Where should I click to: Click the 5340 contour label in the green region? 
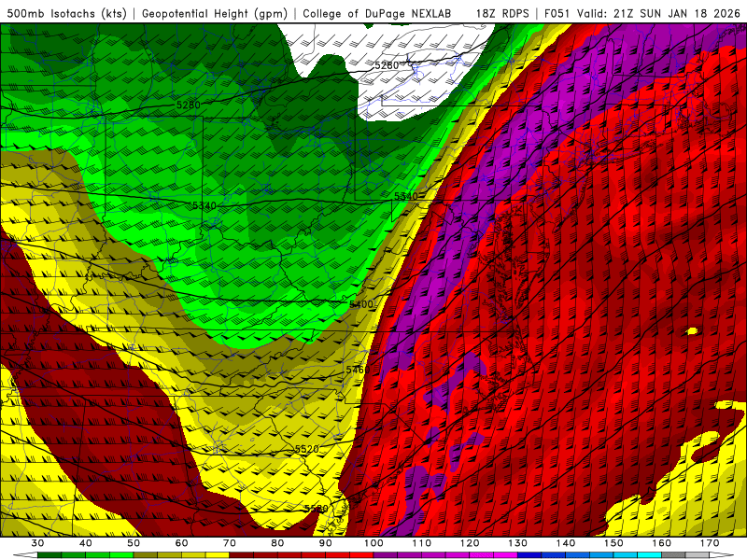pyautogui.click(x=204, y=205)
